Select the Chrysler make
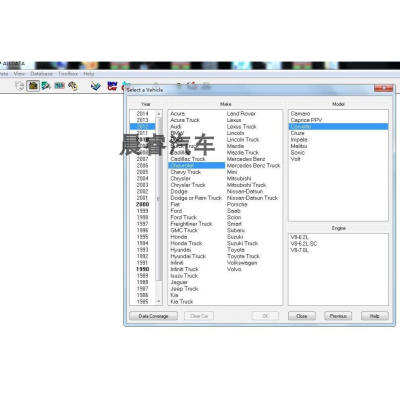This screenshot has height=400, width=400. click(x=180, y=178)
